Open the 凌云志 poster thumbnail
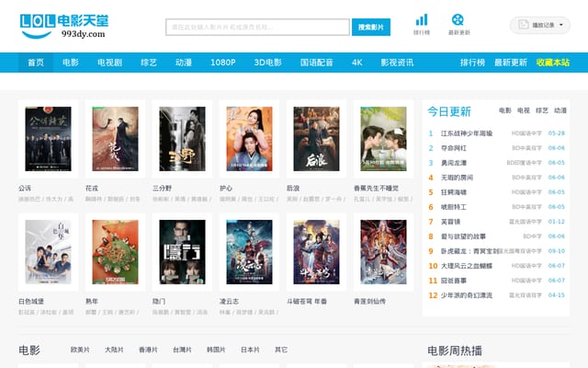588x368 pixels. pos(249,252)
